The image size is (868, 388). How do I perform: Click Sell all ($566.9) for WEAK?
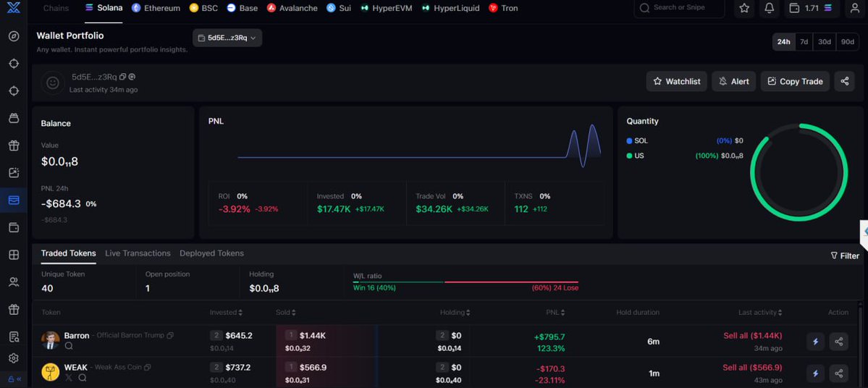pyautogui.click(x=752, y=367)
